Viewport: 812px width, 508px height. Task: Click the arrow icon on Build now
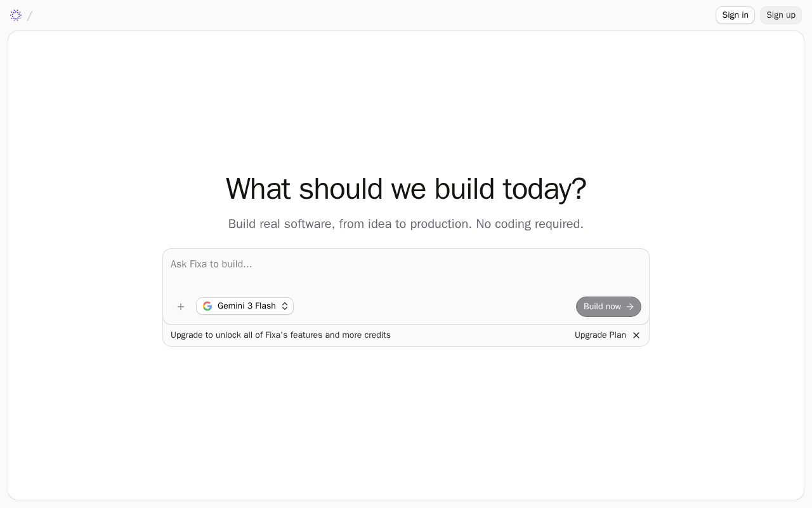click(630, 307)
